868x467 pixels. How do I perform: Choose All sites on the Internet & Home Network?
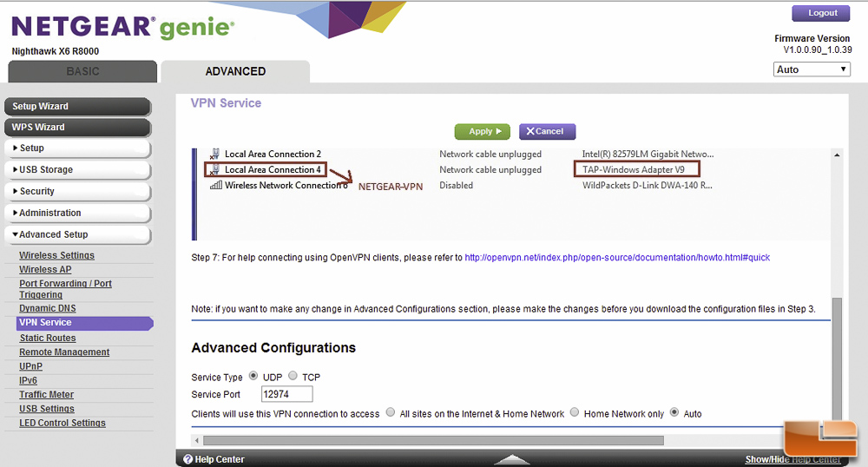[x=391, y=412]
